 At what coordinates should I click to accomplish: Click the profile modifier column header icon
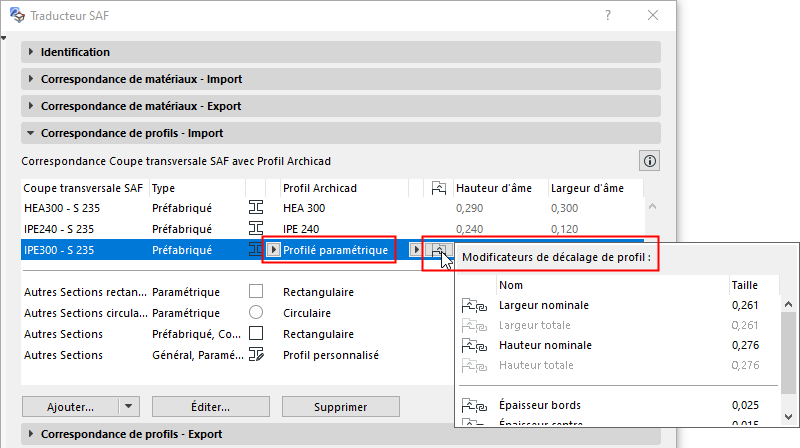point(439,188)
